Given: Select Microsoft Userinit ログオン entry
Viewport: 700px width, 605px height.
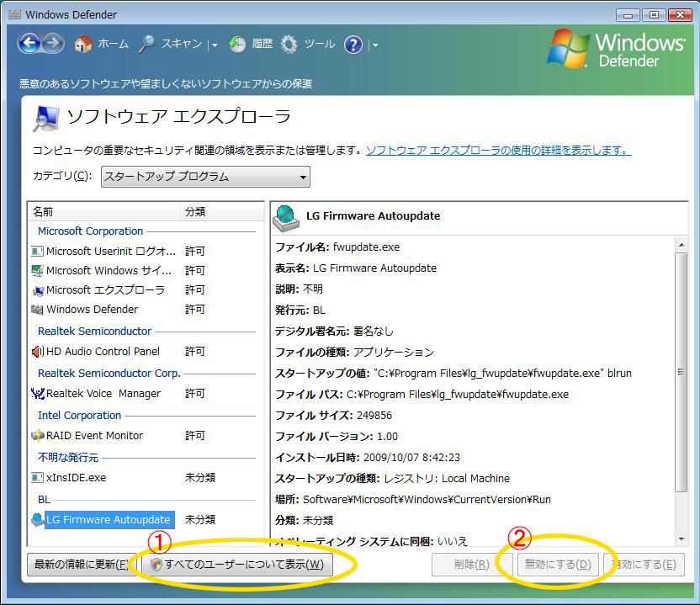Looking at the screenshot, I should pyautogui.click(x=110, y=251).
